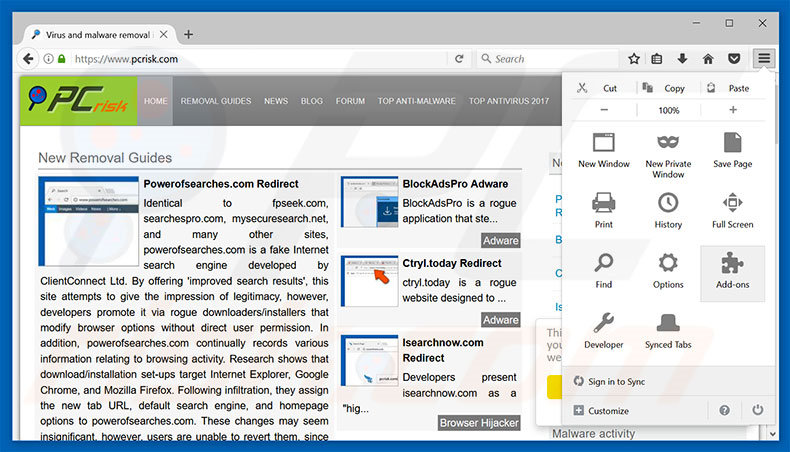The image size is (790, 452).
Task: Close the Virus and malware removal tab
Action: coord(164,34)
